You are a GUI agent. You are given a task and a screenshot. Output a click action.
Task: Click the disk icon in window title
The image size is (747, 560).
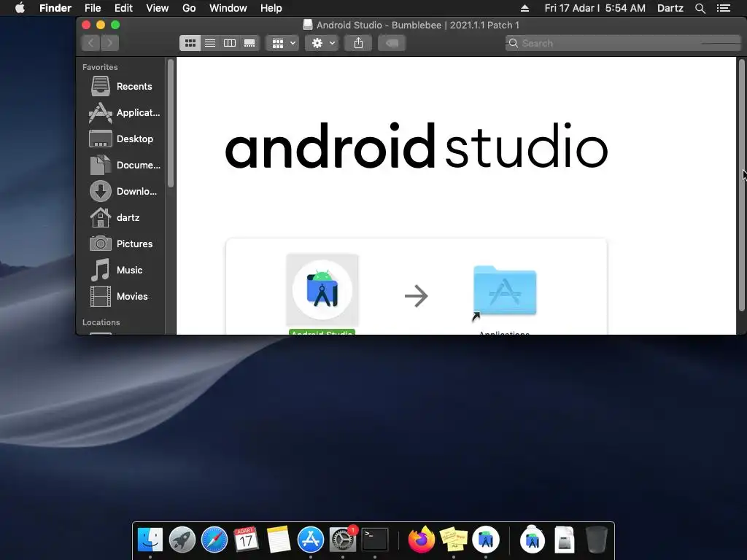308,25
